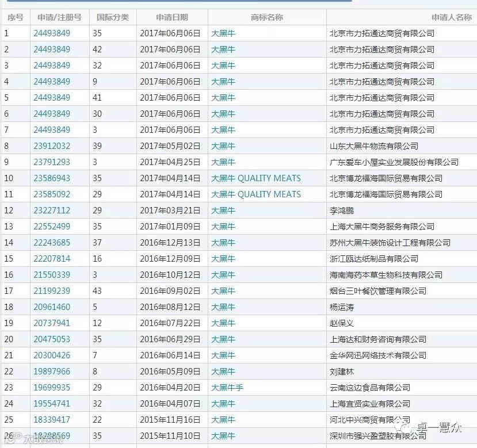Open registration number 23585092
477x448 pixels.
click(52, 194)
